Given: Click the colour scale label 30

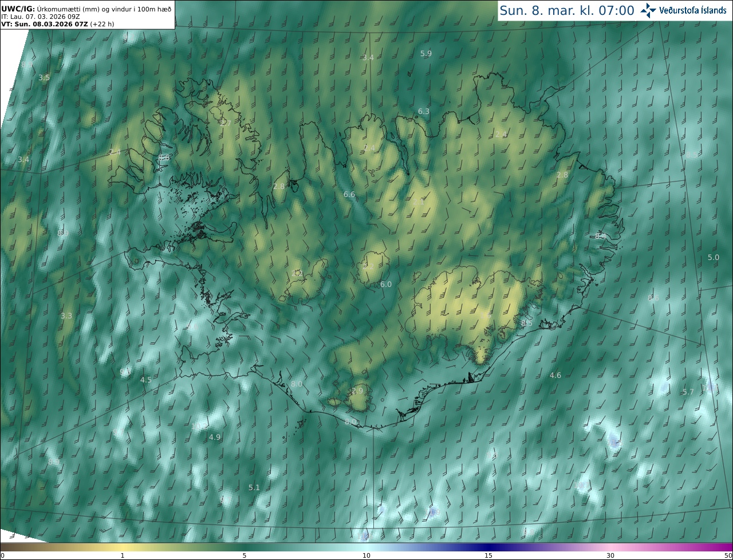Looking at the screenshot, I should click(610, 556).
